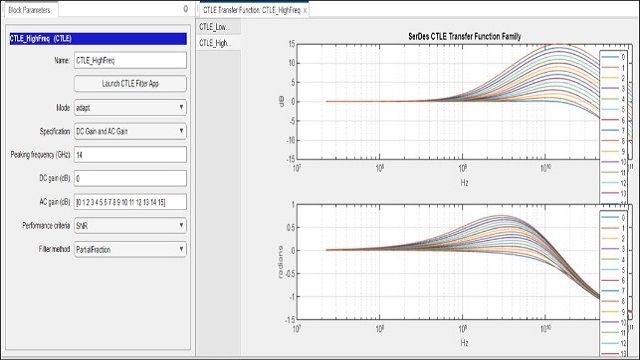Click legend entry 3 in the radians plot

coord(613,249)
